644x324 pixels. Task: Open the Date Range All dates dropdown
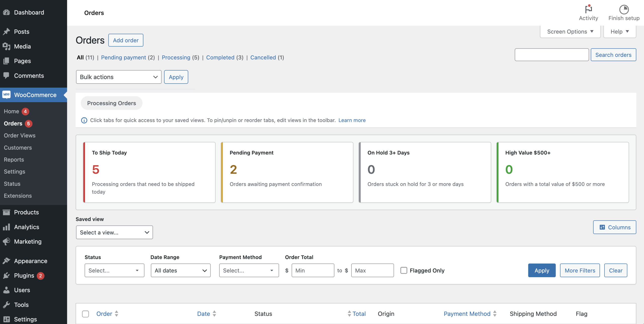click(180, 270)
